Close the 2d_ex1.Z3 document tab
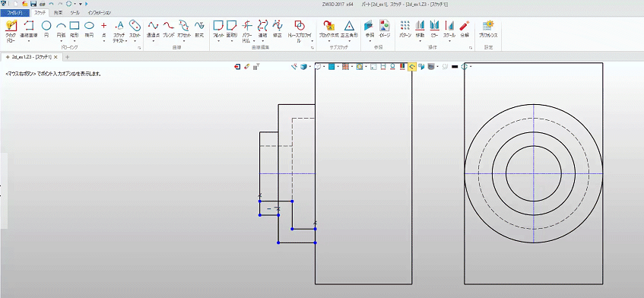The image size is (644, 298). click(x=56, y=57)
